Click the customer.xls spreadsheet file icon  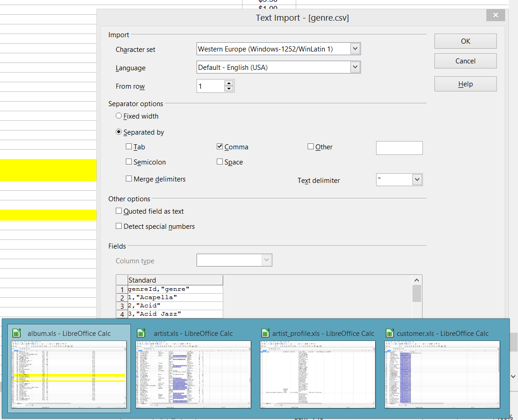point(390,333)
